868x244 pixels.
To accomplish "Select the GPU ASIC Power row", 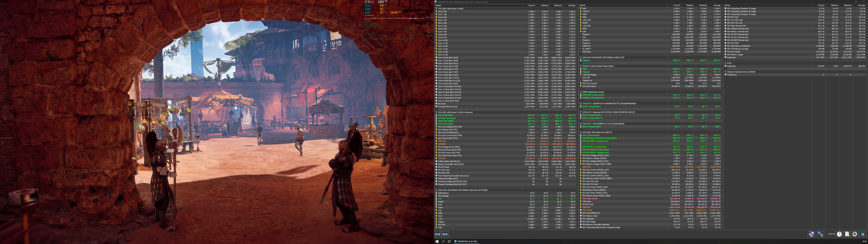I will point(590,198).
